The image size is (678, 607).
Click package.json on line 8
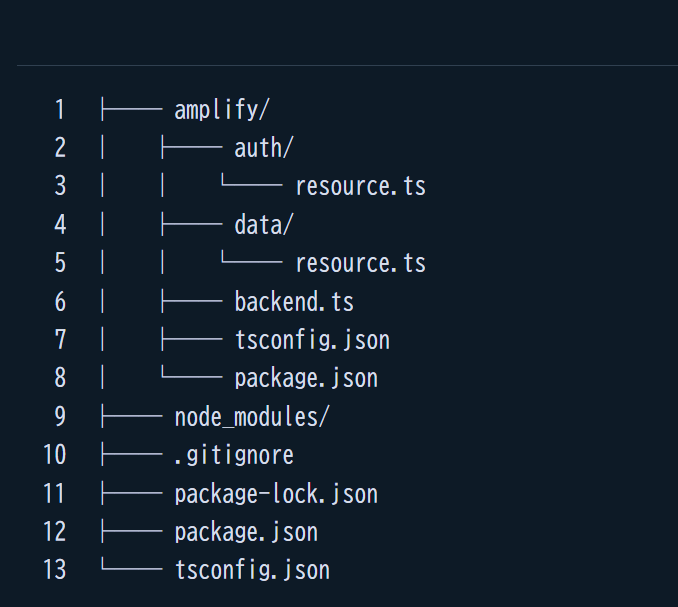(306, 378)
